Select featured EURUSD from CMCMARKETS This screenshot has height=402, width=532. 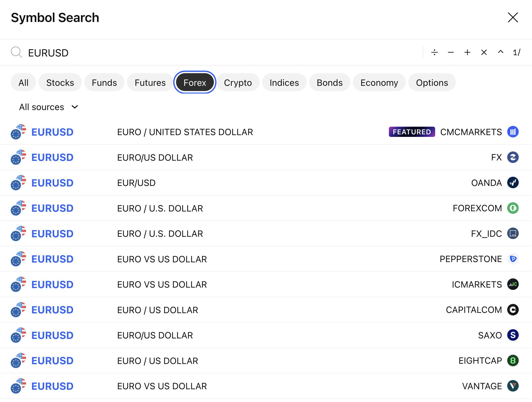pyautogui.click(x=52, y=132)
